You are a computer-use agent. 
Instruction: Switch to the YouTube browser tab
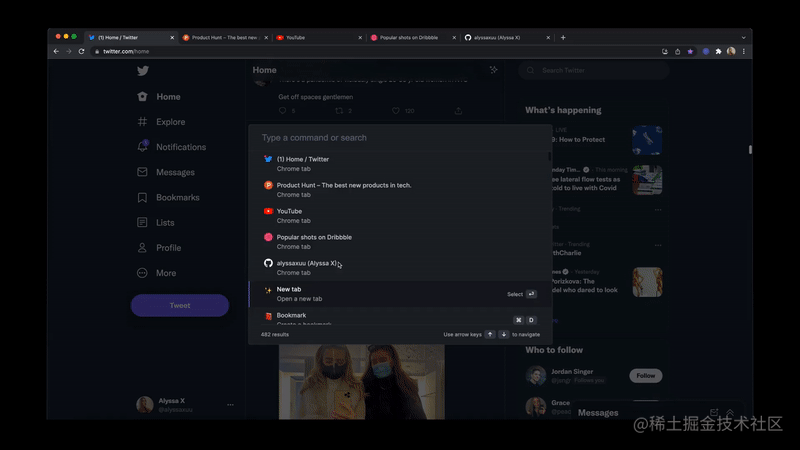coord(317,38)
